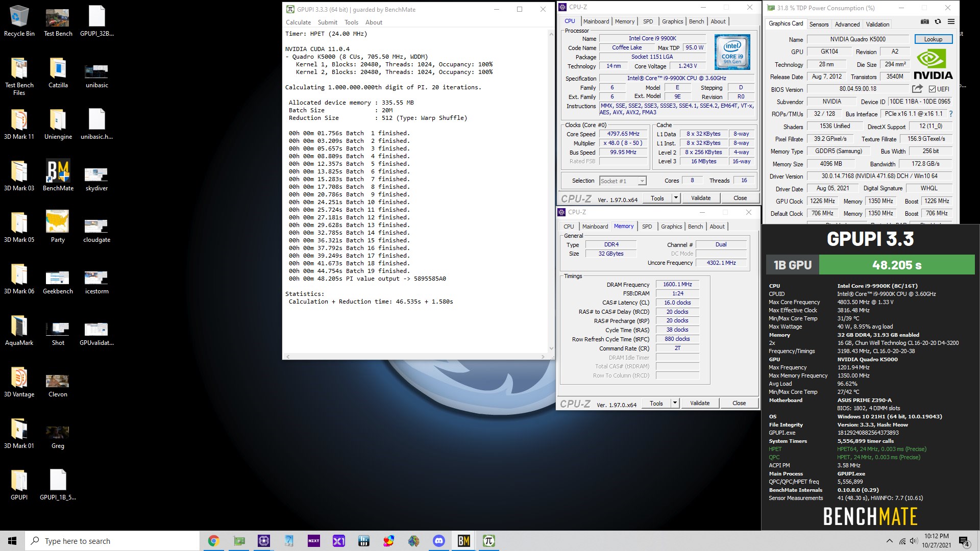Open Discord from the taskbar

[x=439, y=541]
